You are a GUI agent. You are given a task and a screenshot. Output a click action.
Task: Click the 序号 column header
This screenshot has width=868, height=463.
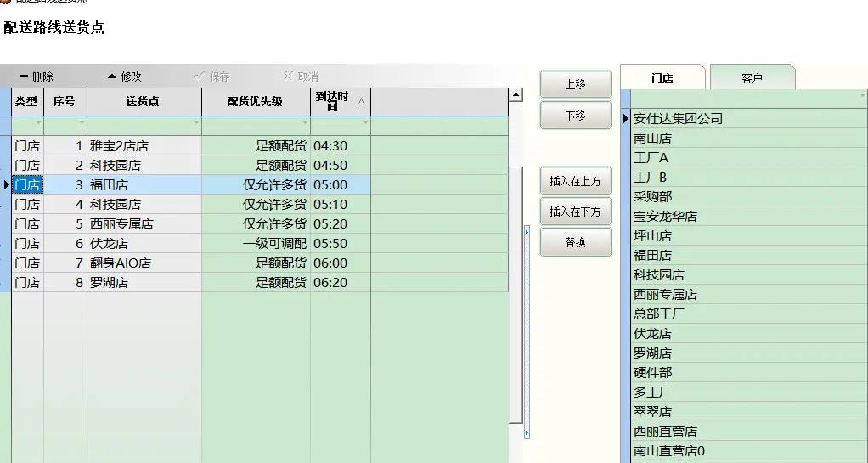point(65,101)
